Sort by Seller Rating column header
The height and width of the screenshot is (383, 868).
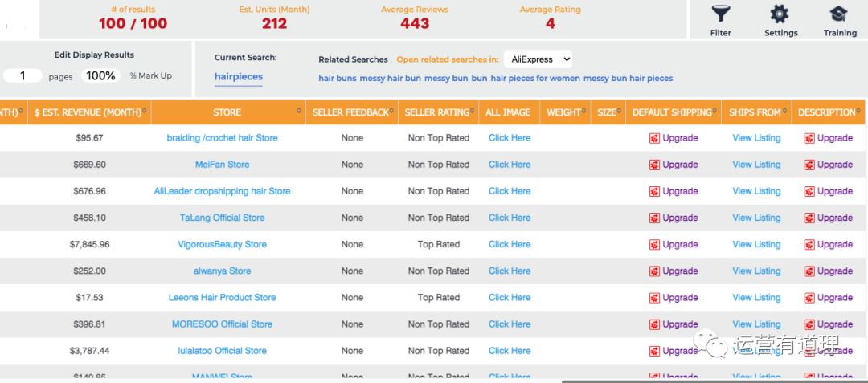[437, 112]
